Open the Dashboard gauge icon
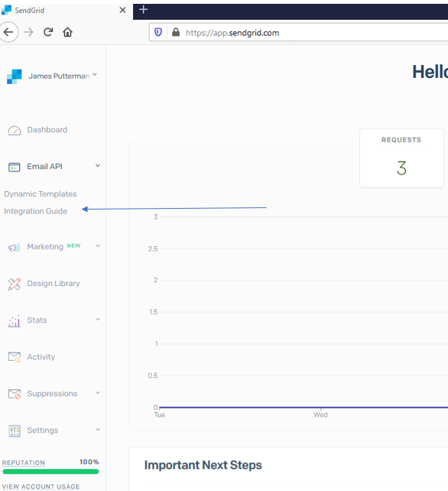This screenshot has width=448, height=491. pyautogui.click(x=15, y=130)
